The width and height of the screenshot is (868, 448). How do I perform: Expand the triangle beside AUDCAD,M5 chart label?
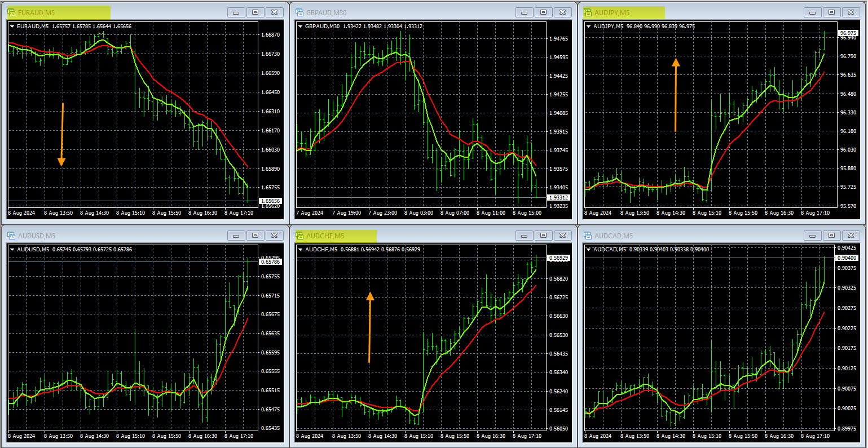click(589, 250)
